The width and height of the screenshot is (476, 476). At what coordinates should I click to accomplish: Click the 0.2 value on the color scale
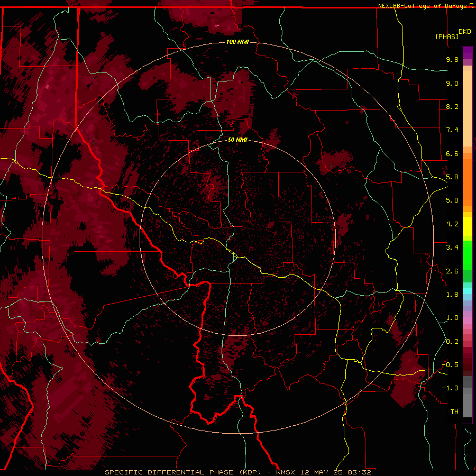(x=452, y=341)
